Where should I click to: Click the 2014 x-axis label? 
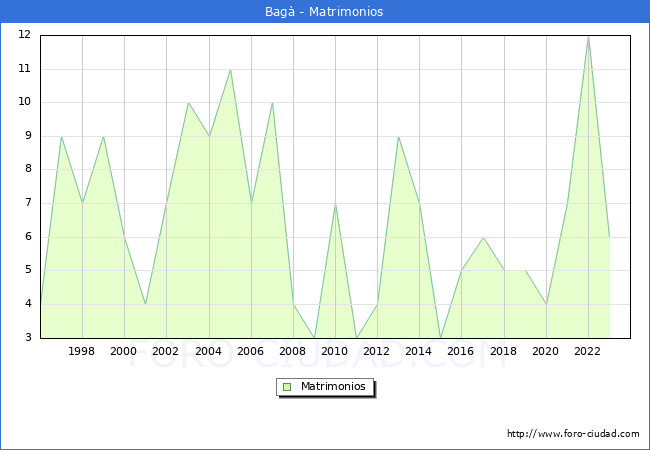click(419, 351)
